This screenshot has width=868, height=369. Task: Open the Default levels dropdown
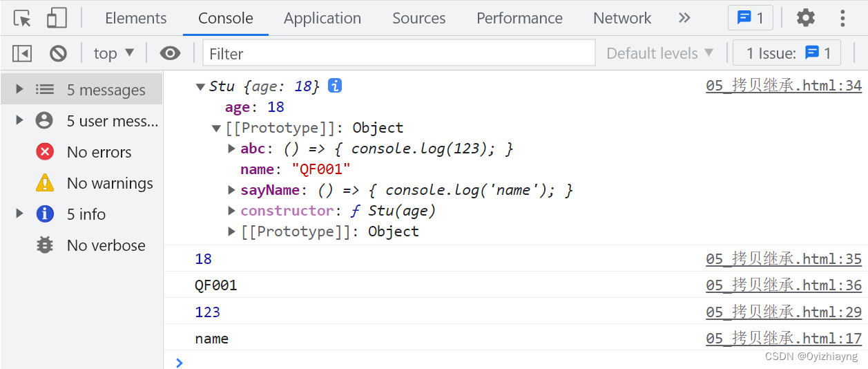click(x=659, y=53)
